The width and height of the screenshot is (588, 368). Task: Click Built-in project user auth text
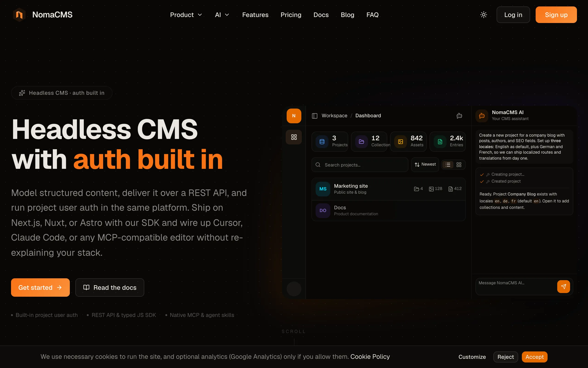pos(47,315)
